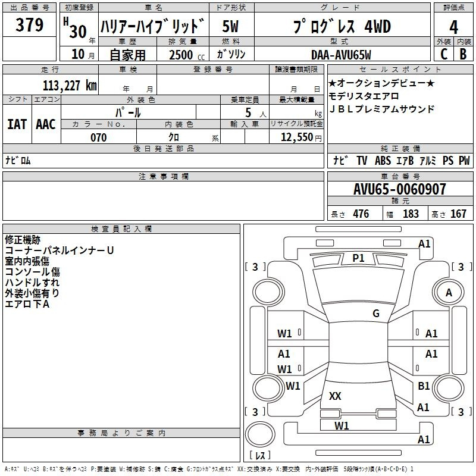This screenshot has width=476, height=476.
Task: Click the equipment item PW
Action: pos(464,161)
